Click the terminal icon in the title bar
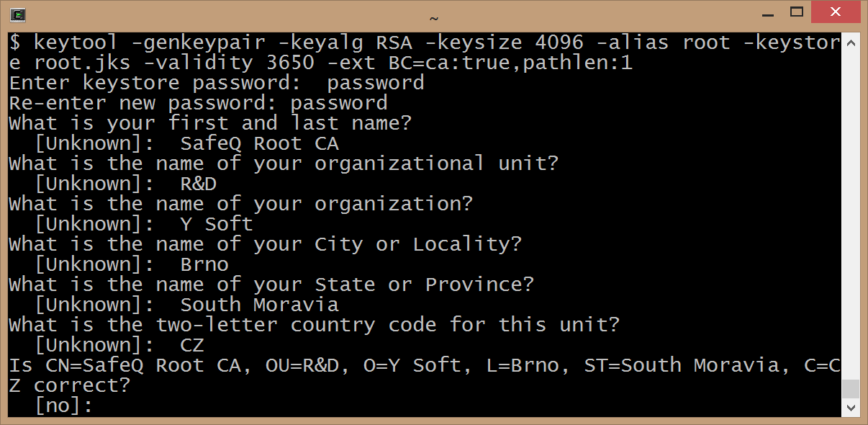 click(x=19, y=14)
